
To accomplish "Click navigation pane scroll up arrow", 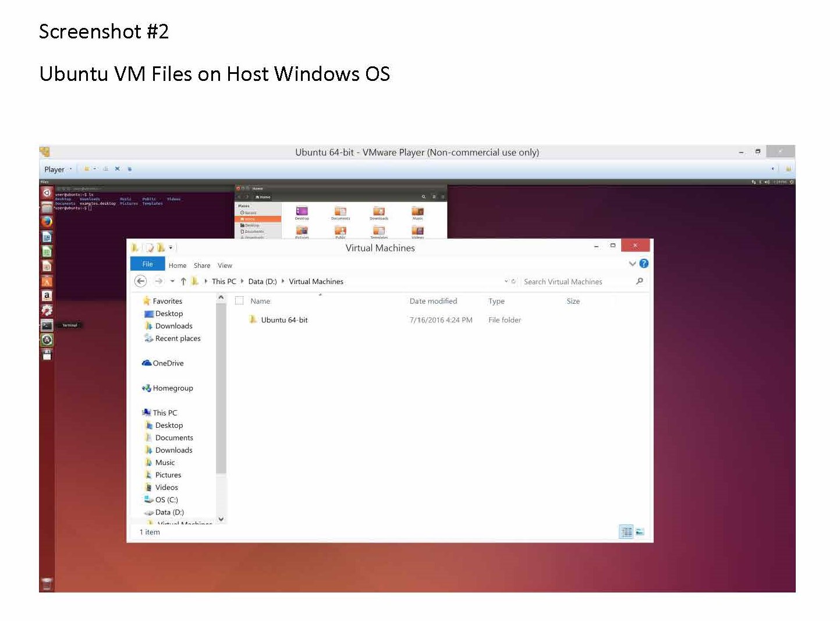I will pyautogui.click(x=221, y=297).
